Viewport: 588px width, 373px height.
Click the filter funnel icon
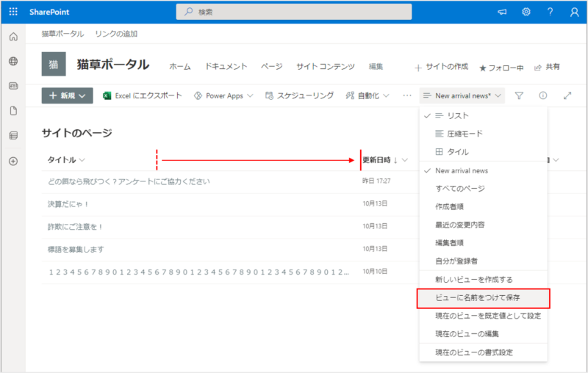coord(519,95)
